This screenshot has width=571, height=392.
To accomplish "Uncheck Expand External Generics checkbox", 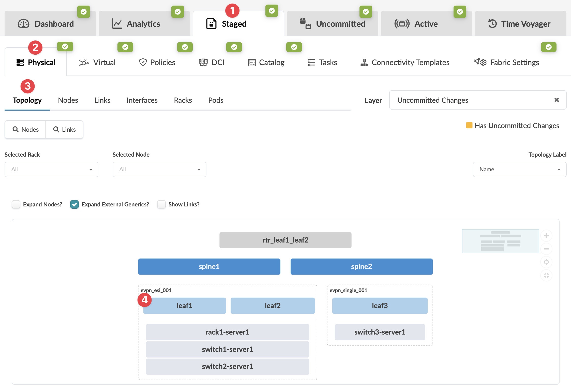I will 74,204.
